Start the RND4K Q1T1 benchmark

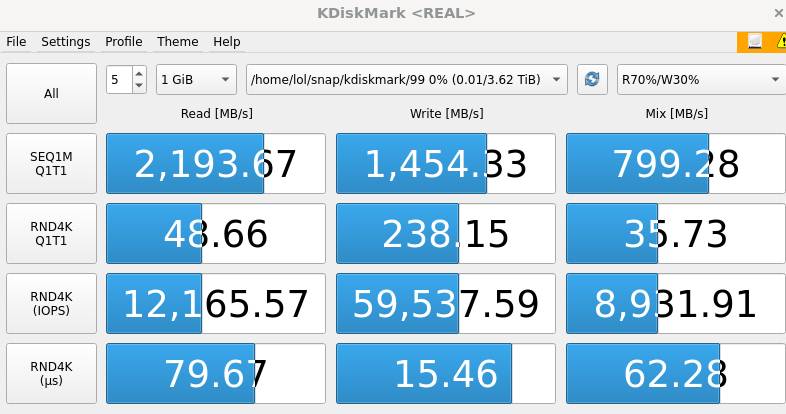(51, 234)
